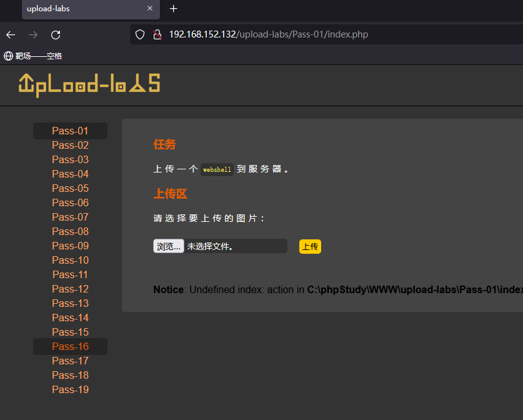Screen dimensions: 523x420
Task: Open a new browser tab
Action: point(173,9)
